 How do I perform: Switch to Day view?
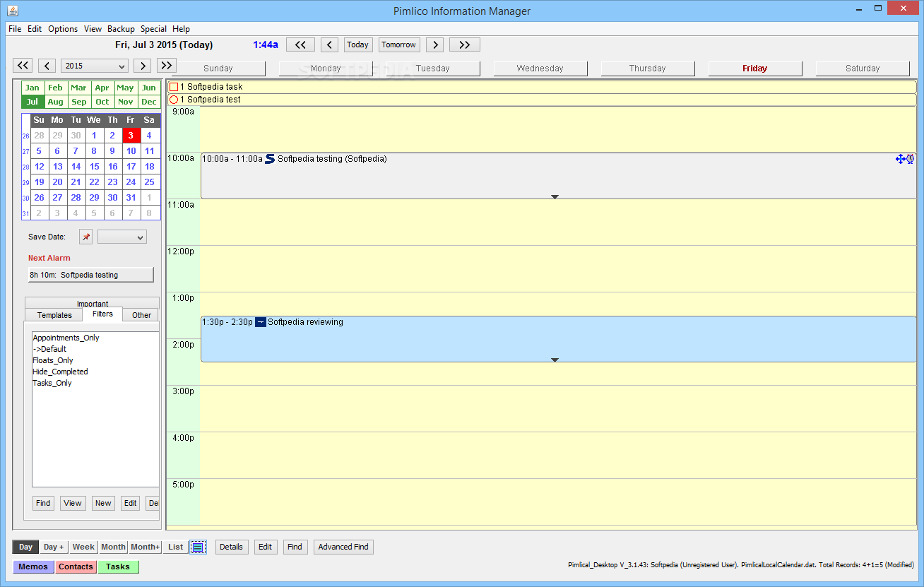(25, 547)
